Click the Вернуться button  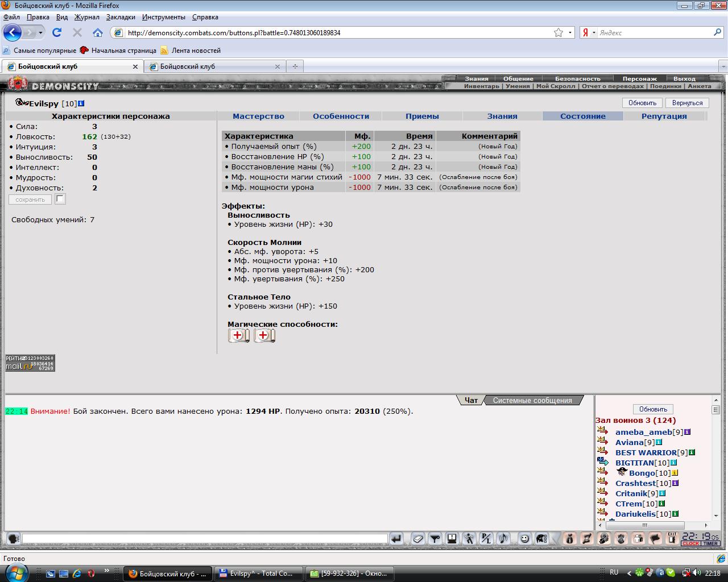pos(687,103)
